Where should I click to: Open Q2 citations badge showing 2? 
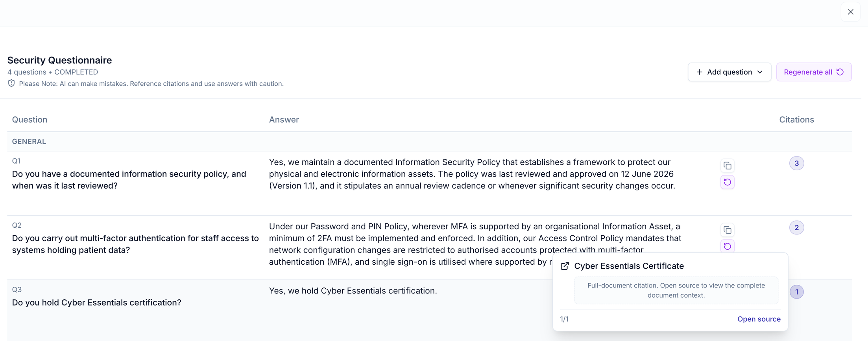point(796,228)
